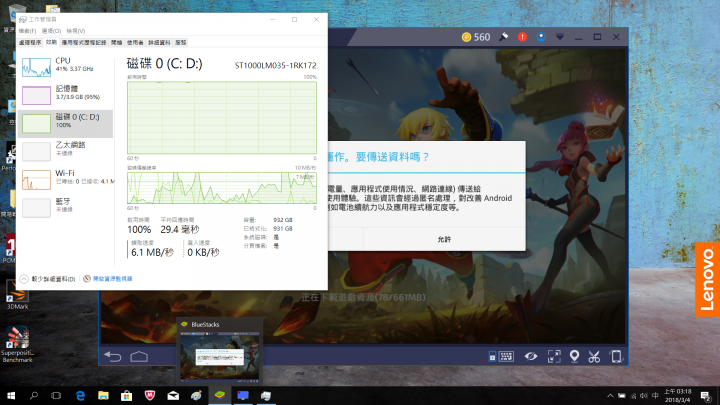Screen dimensions: 720x405
Task: Click the 3DMark desktop icon
Action: 17,294
